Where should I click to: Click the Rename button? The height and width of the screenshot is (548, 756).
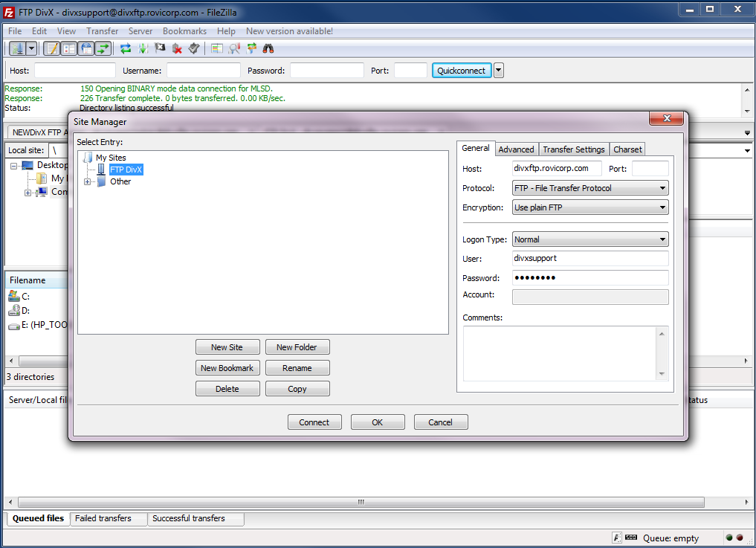(x=297, y=368)
